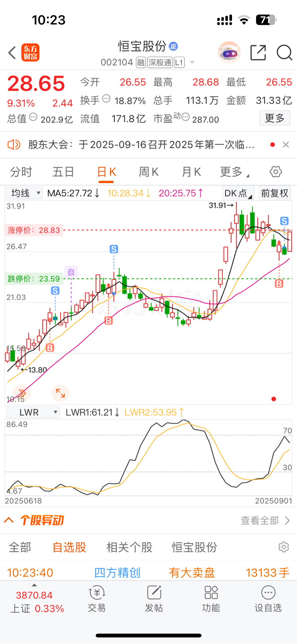
Task: Tap the L1 level tag
Action: point(179,62)
